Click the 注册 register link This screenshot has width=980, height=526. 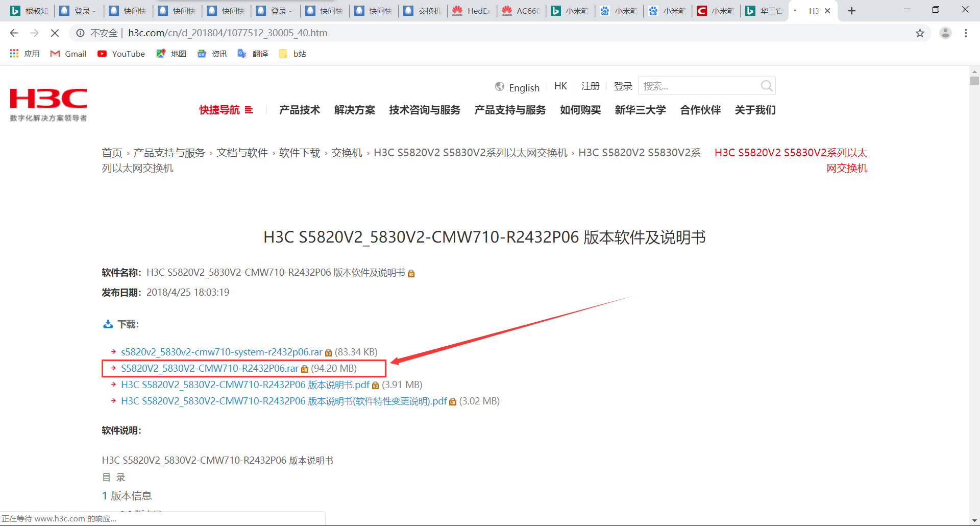(x=591, y=86)
